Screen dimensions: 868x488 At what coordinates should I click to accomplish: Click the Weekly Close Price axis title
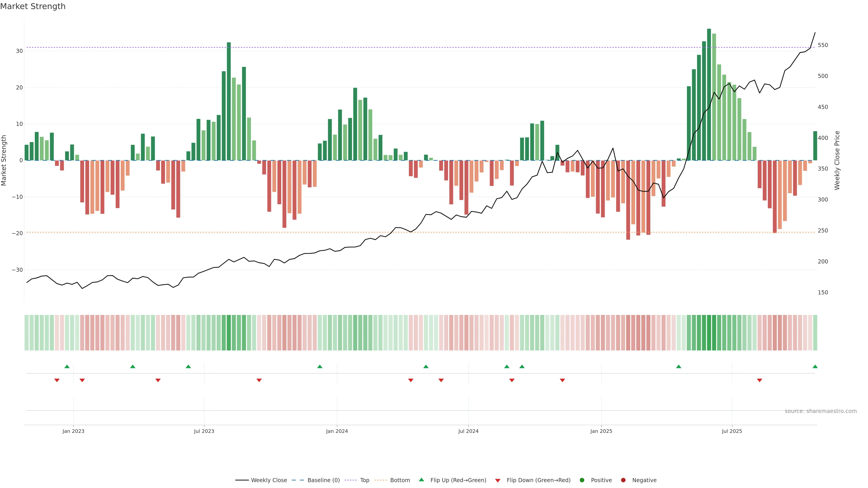coord(837,160)
